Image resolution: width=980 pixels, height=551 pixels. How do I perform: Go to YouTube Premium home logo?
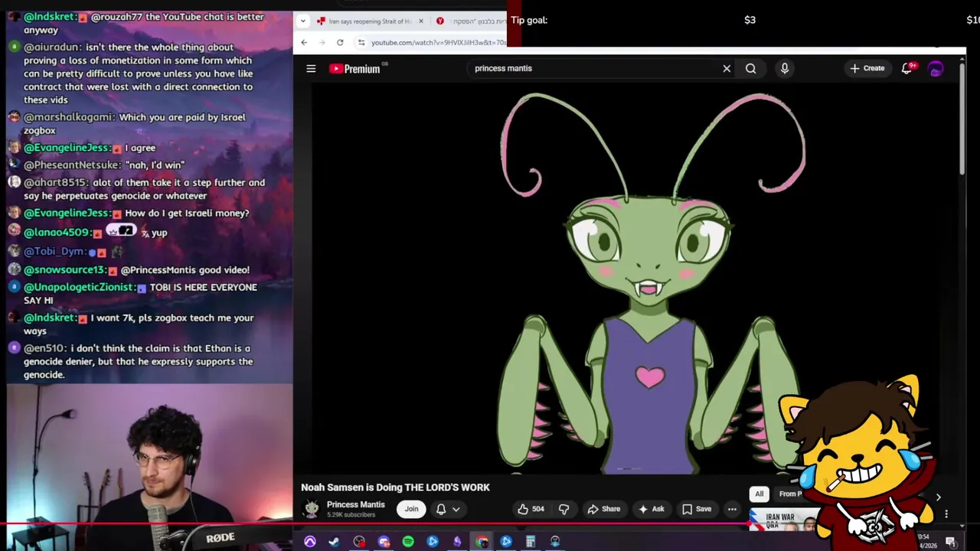click(x=355, y=69)
